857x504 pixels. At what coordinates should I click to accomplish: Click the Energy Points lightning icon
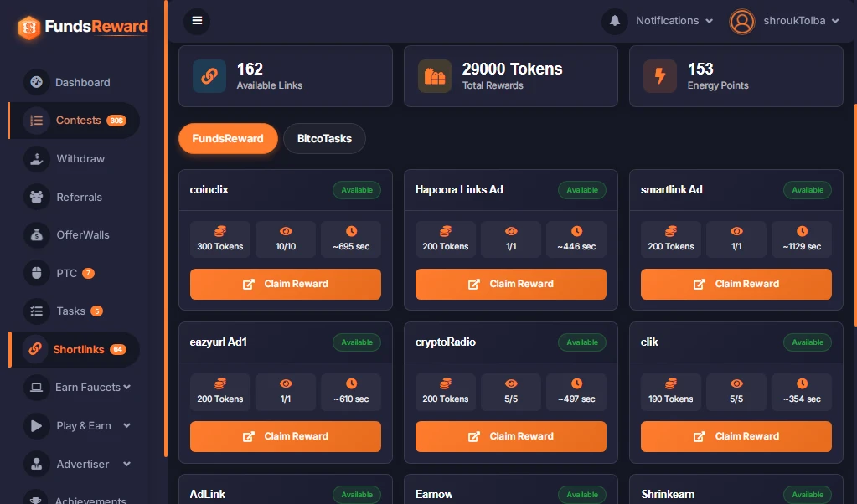click(659, 76)
